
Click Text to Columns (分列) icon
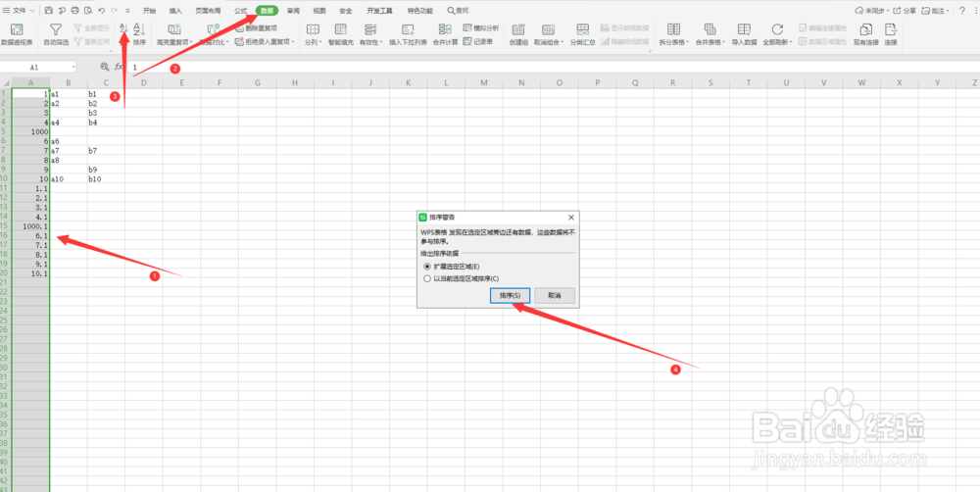point(313,29)
